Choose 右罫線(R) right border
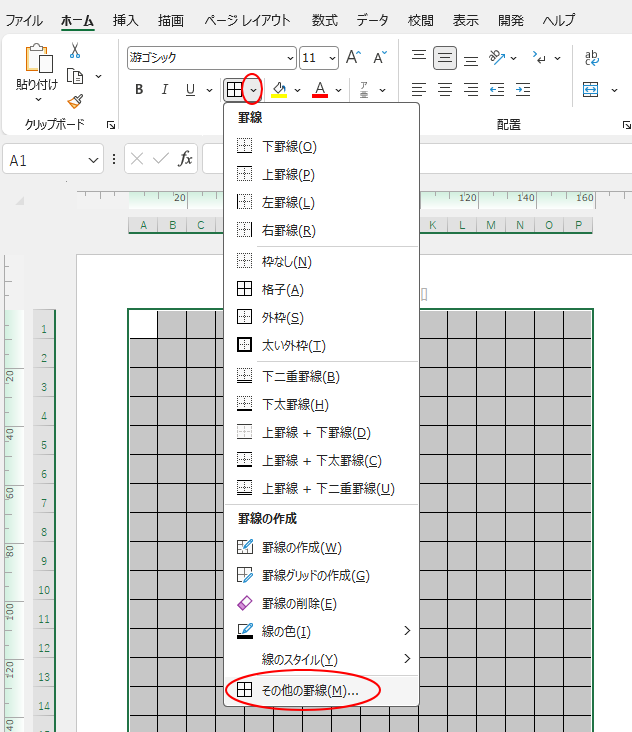Image resolution: width=632 pixels, height=732 pixels. click(322, 231)
